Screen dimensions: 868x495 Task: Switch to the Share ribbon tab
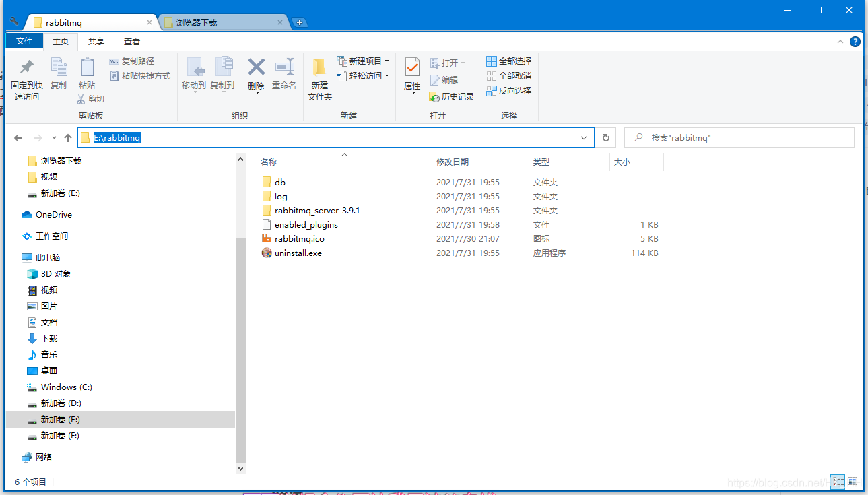pos(96,41)
